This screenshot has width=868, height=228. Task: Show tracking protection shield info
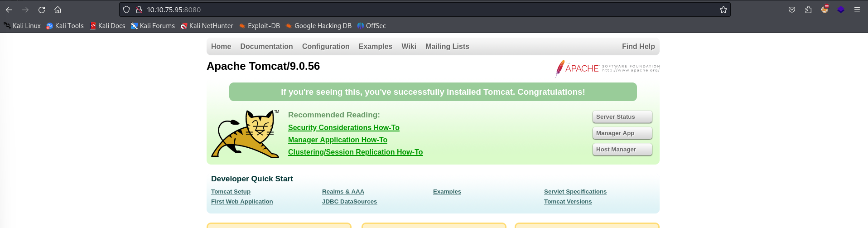click(127, 10)
